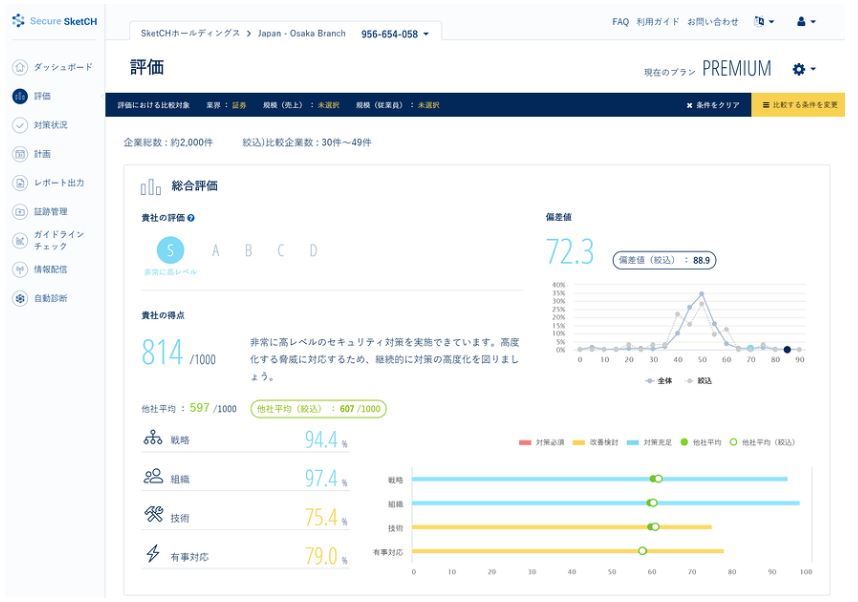This screenshot has height=602, width=858.
Task: Open the user profile menu
Action: tap(807, 21)
